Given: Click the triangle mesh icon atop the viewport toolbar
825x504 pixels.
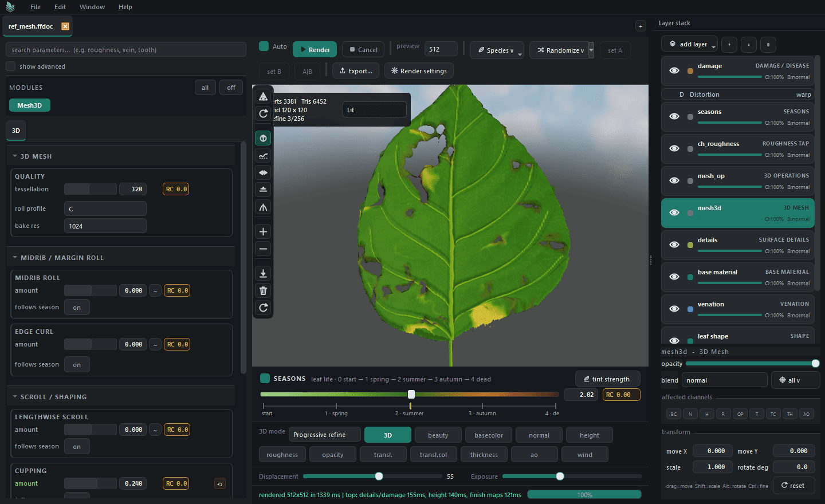Looking at the screenshot, I should [x=263, y=96].
